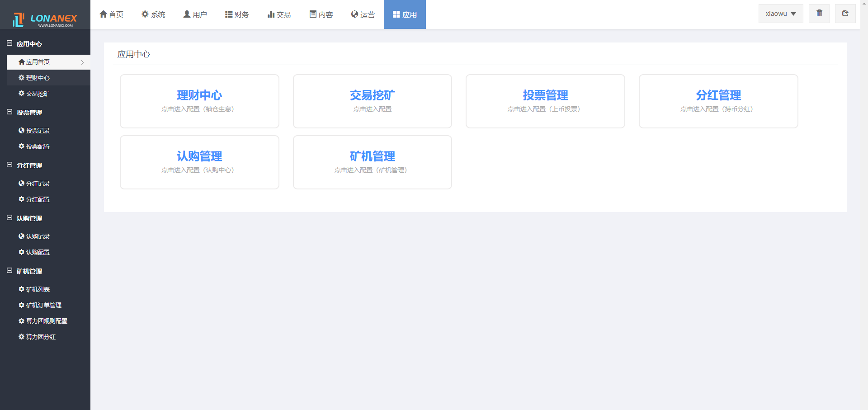The width and height of the screenshot is (868, 410).
Task: Click the house icon beside 应用首页 in sidebar
Action: click(x=21, y=62)
